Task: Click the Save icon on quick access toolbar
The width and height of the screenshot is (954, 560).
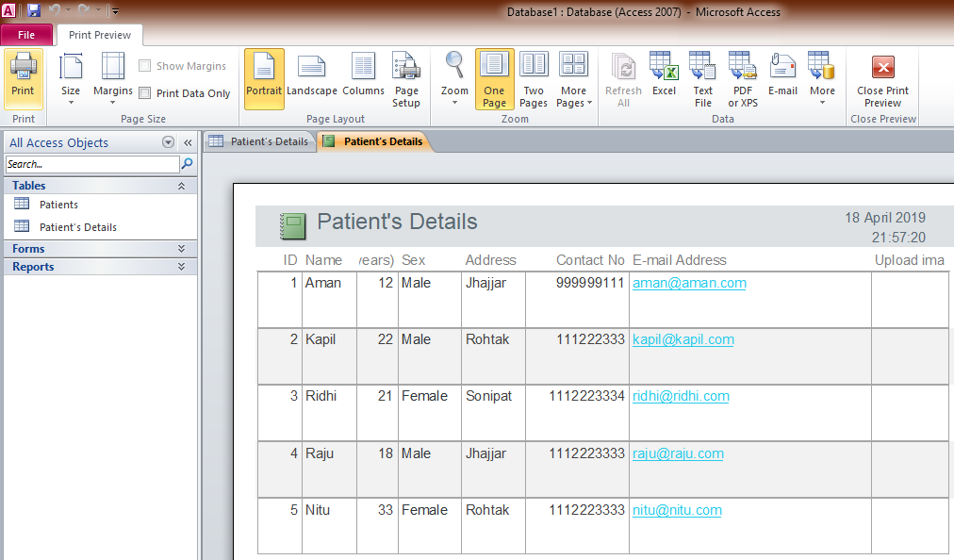Action: 33,9
